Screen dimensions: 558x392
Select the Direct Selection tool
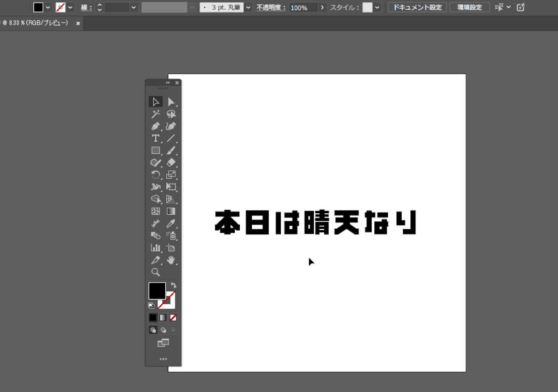coord(171,102)
